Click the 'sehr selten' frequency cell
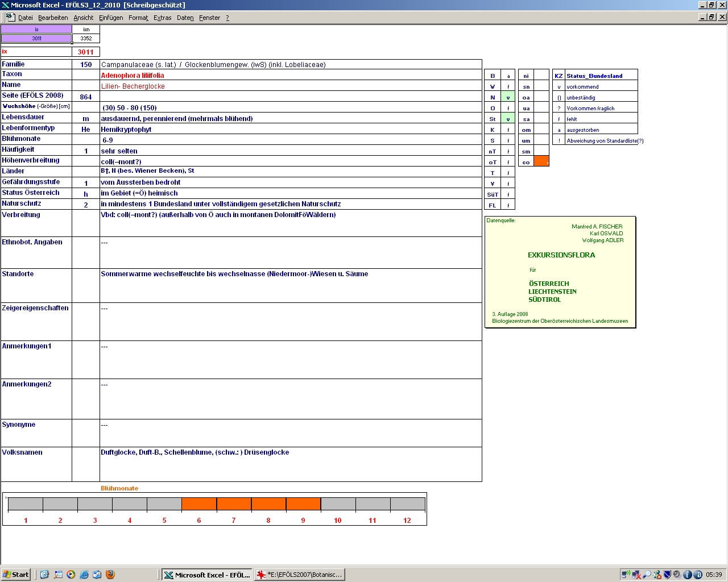 pos(291,151)
